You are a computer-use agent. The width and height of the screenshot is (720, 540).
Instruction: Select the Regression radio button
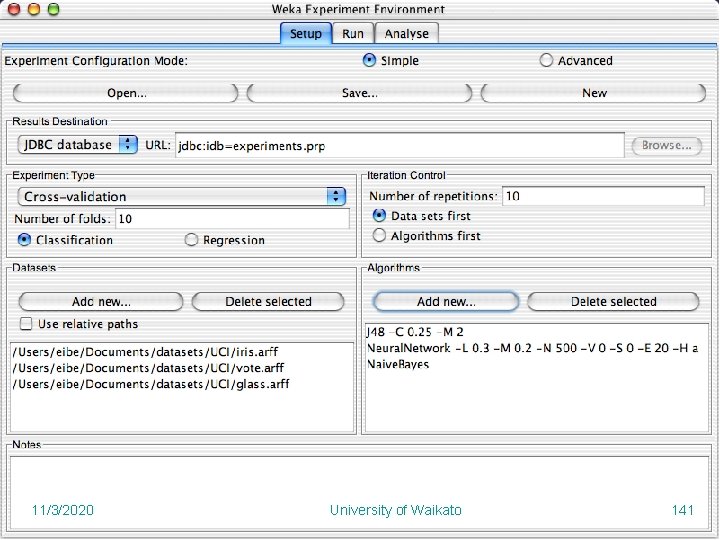click(x=192, y=240)
